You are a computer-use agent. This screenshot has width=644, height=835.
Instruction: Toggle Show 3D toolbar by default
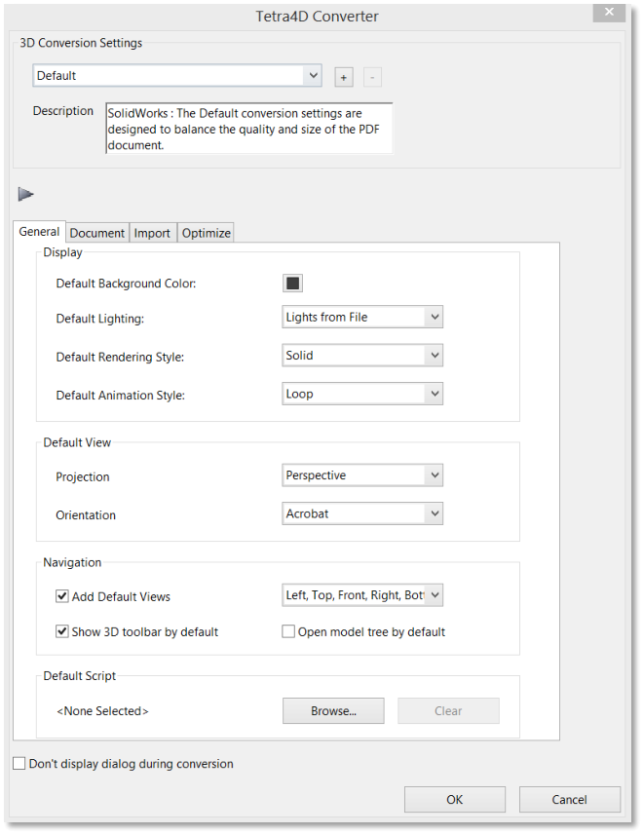(62, 631)
